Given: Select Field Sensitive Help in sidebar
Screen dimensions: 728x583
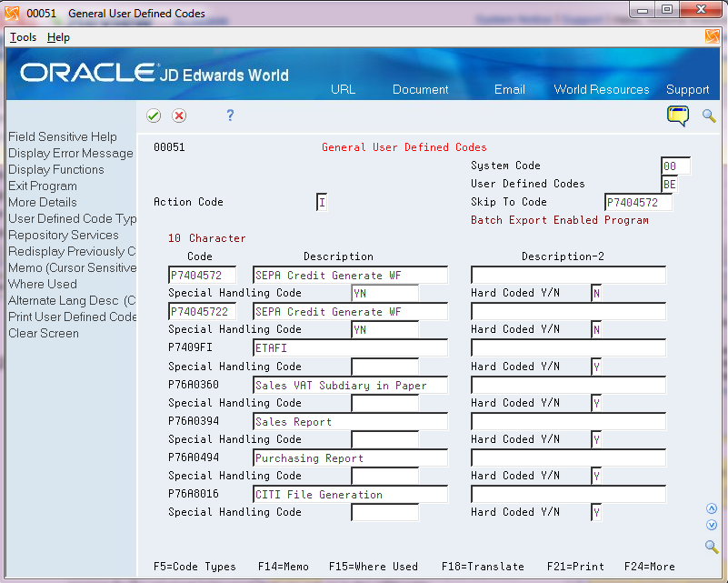Looking at the screenshot, I should point(63,136).
